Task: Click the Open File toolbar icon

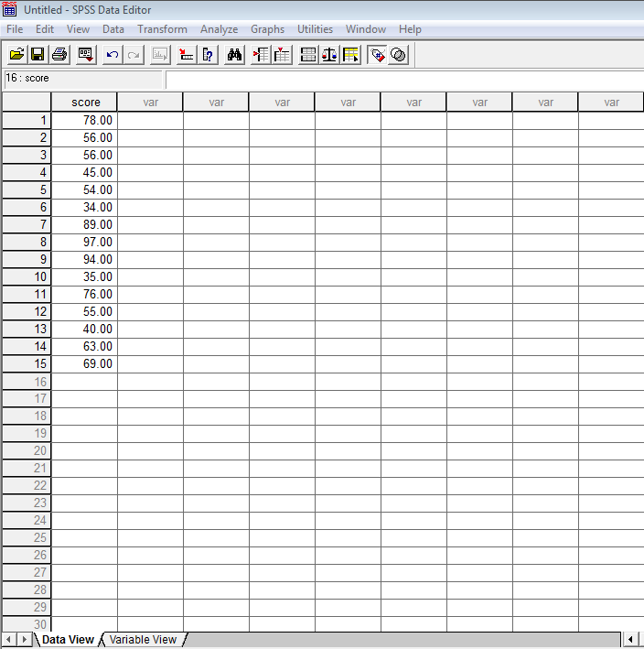Action: (17, 55)
